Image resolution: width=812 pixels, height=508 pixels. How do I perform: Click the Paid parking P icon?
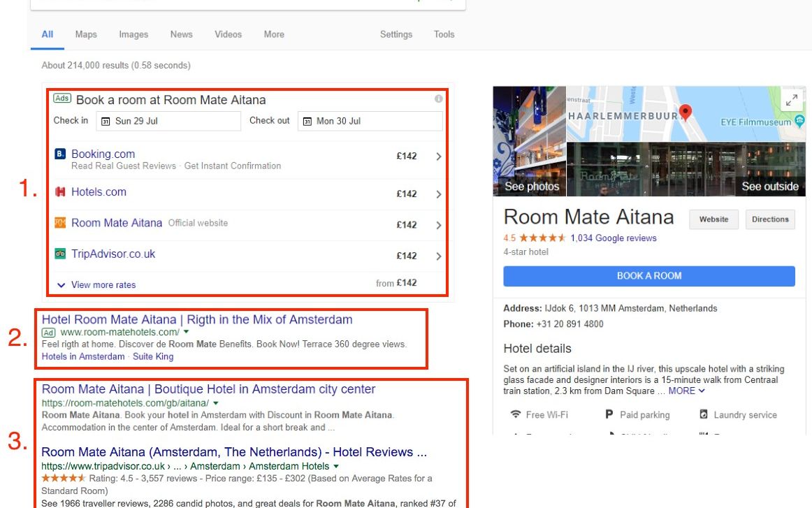click(x=609, y=414)
